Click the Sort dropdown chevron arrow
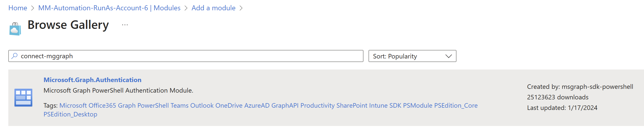 [x=448, y=56]
